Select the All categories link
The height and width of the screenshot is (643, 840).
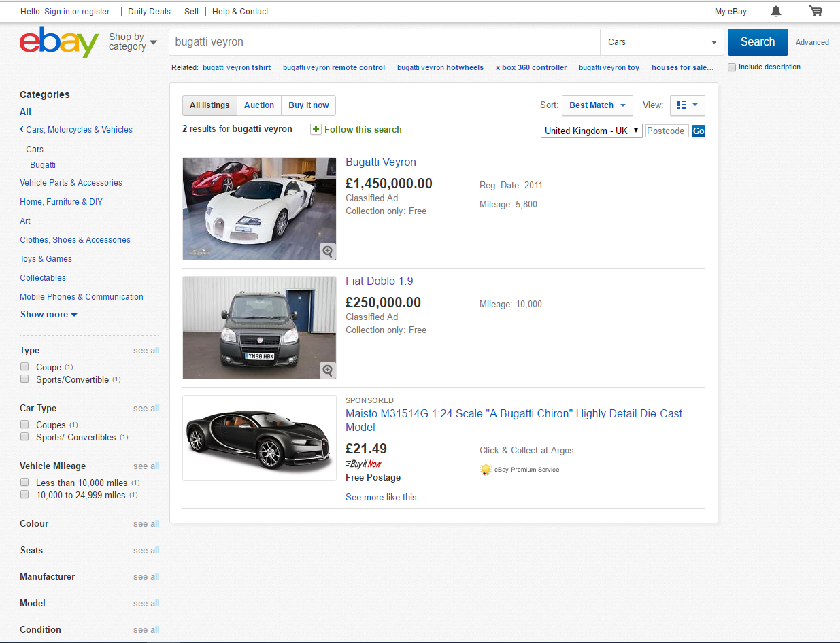coord(25,111)
